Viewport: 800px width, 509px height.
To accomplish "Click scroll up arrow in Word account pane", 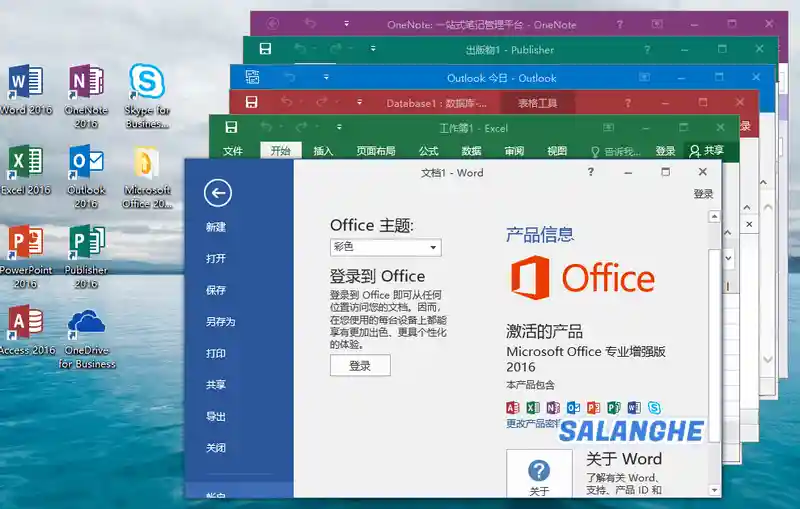I will (x=714, y=217).
